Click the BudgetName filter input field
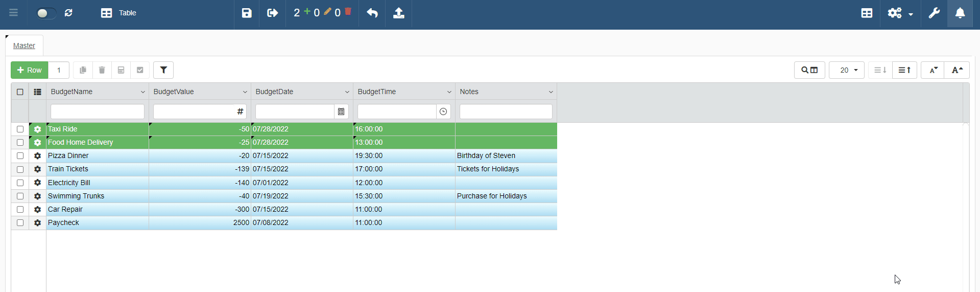The image size is (980, 292). 98,111
